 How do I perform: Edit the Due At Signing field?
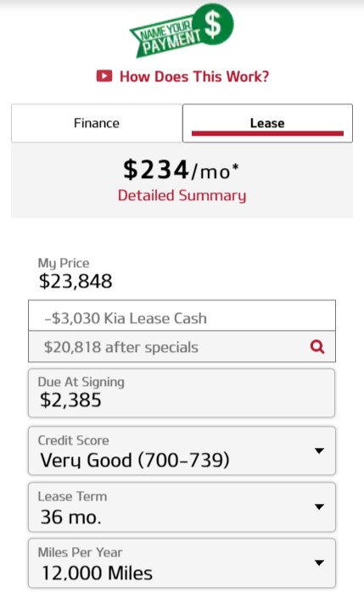(182, 393)
